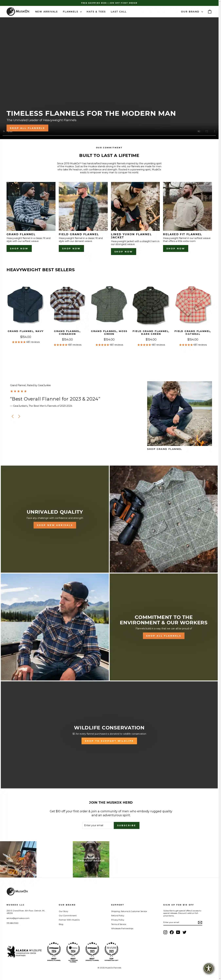Open the accessibility widget
This screenshot has width=221, height=980.
[208, 968]
